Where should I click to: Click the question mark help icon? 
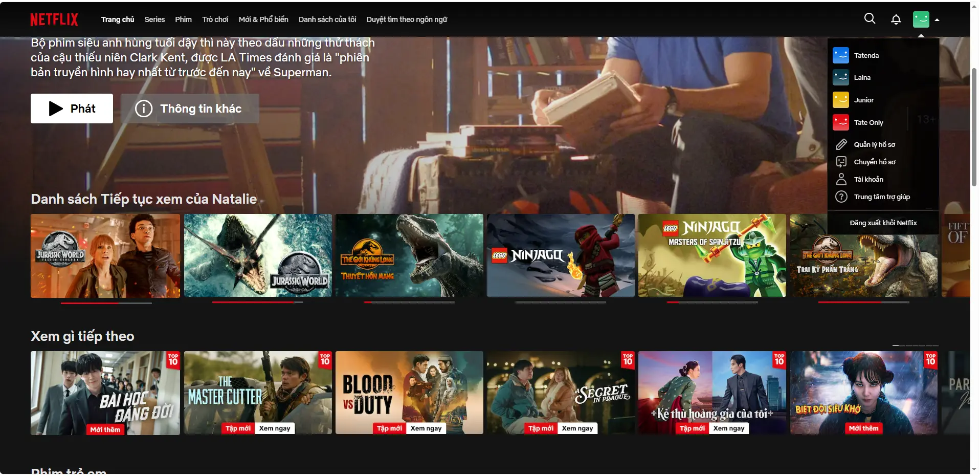[841, 197]
